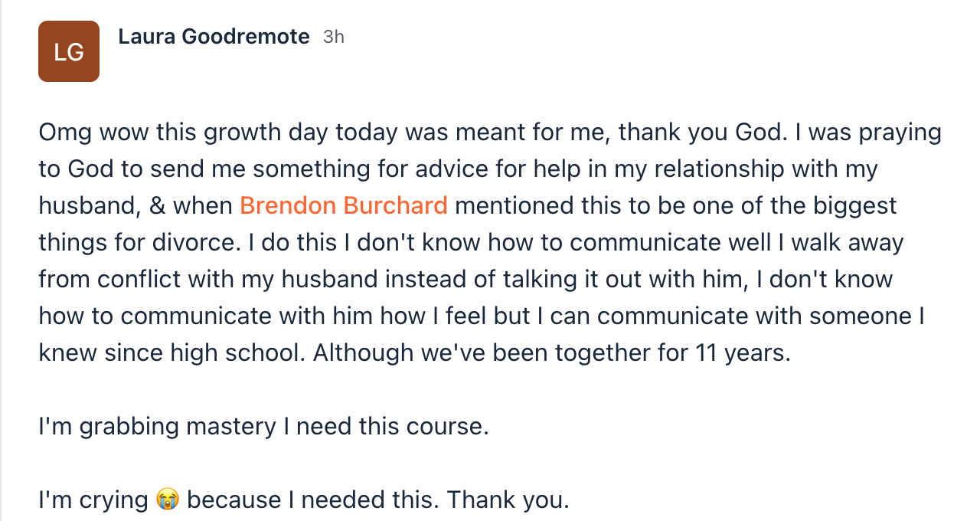Open Laura Goodremote's profile name
The width and height of the screenshot is (980, 521).
[214, 37]
